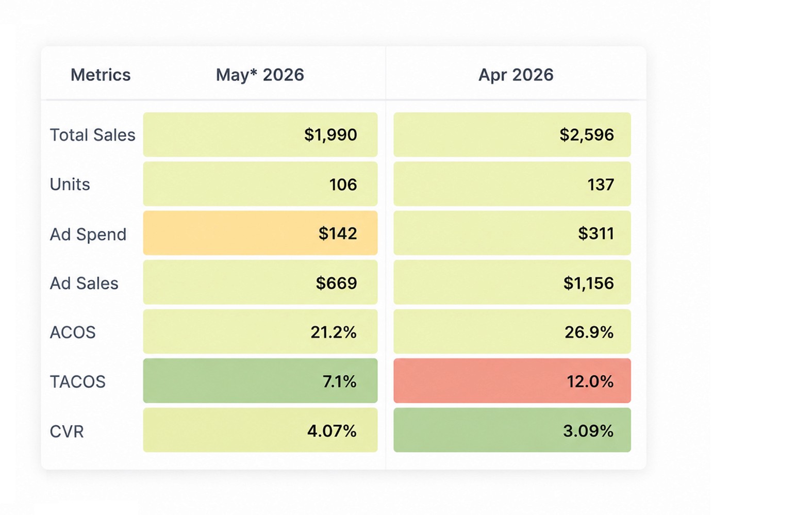Select April Units cell showing 137
Image resolution: width=812 pixels, height=515 pixels.
(x=512, y=184)
